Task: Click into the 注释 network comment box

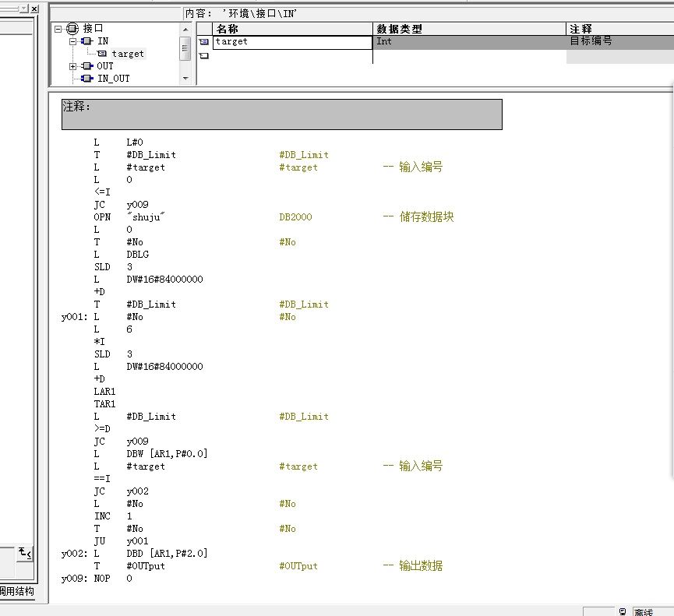Action: point(282,114)
